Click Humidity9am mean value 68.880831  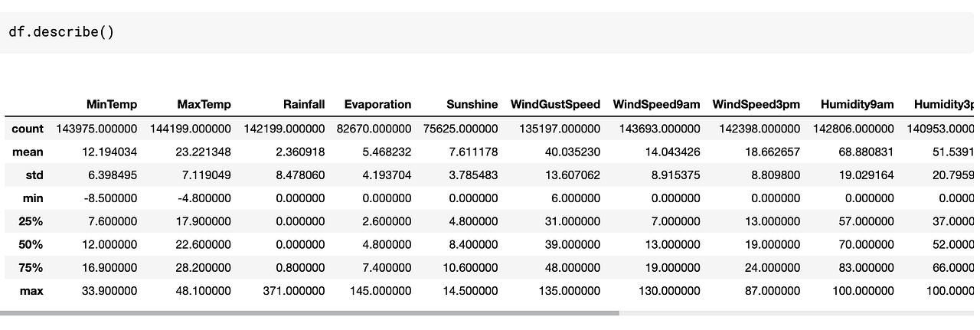[x=867, y=152]
